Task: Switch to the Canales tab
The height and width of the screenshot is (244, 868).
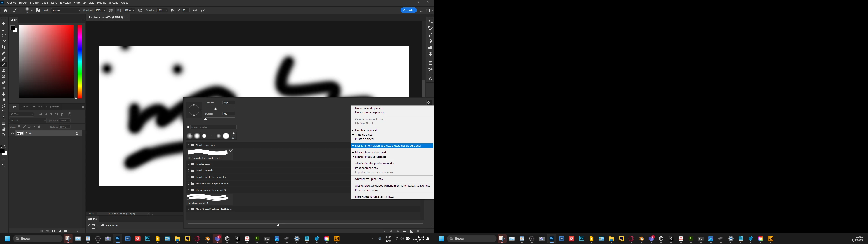Action: (25, 106)
